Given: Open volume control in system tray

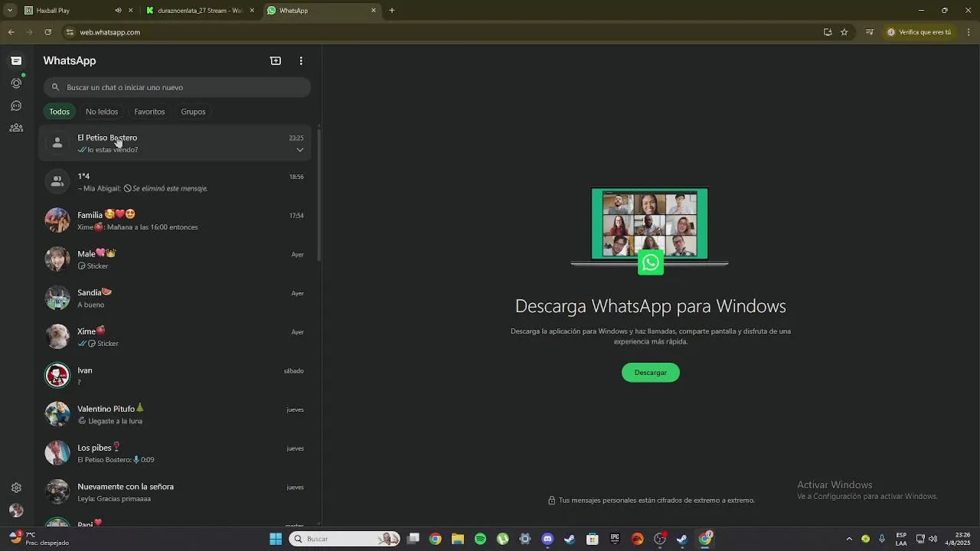Looking at the screenshot, I should click(x=933, y=539).
